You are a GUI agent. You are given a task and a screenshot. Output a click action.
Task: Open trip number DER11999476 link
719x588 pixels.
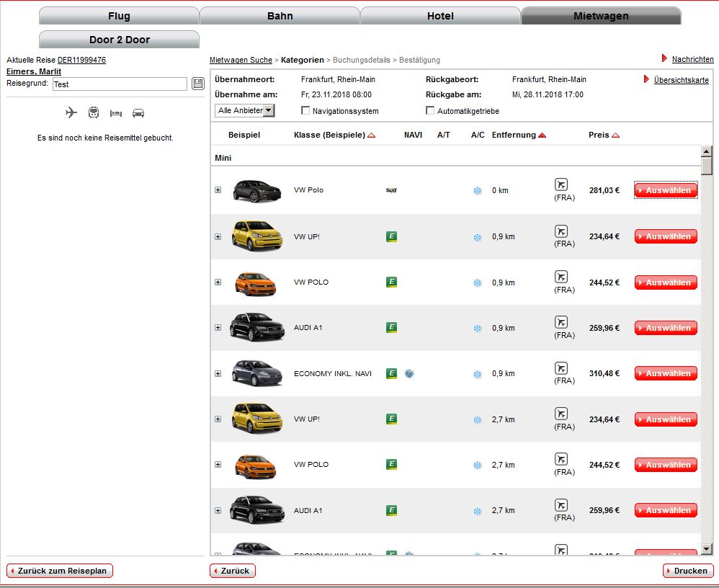[x=81, y=60]
